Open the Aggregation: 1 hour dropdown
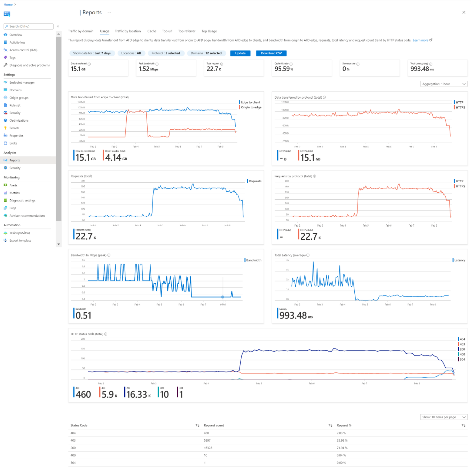Viewport: 471px width, 476px height. pos(443,84)
